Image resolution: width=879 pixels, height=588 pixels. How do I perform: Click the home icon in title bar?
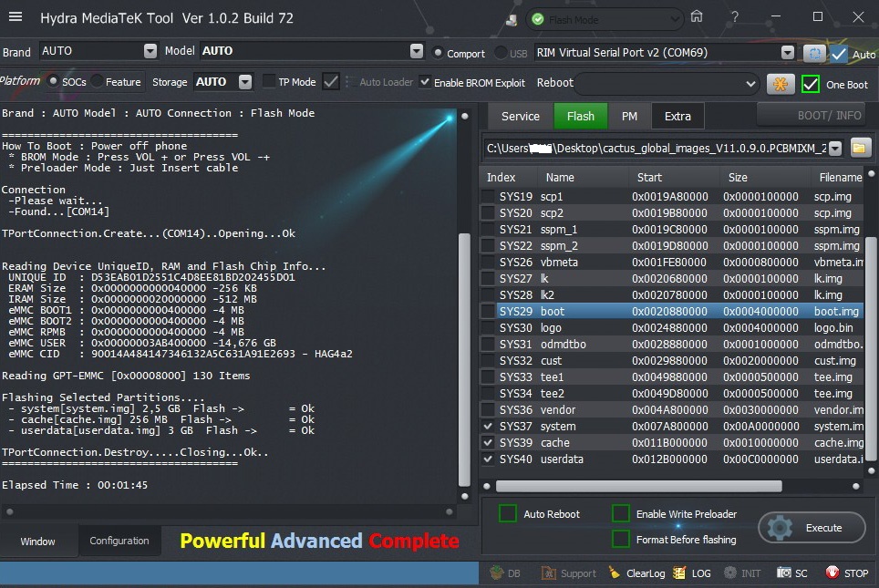(697, 16)
